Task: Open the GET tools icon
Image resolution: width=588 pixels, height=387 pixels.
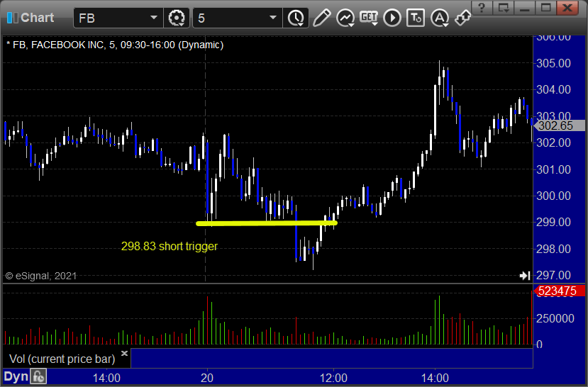Action: point(369,18)
